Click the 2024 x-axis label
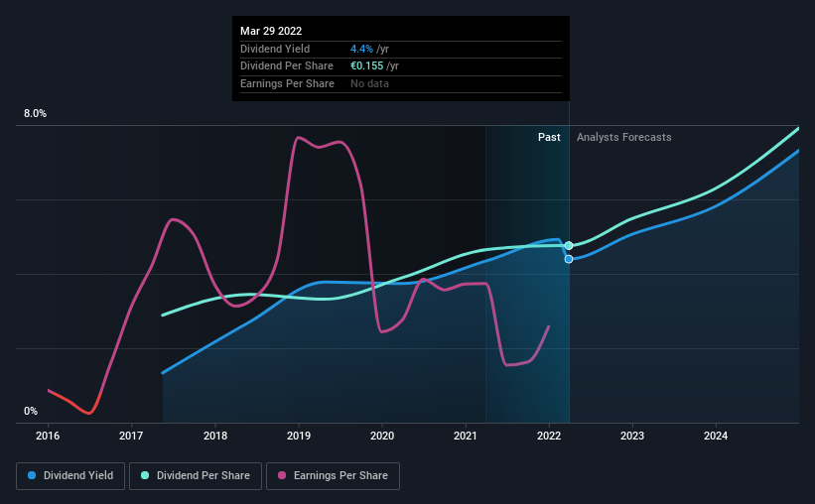Image resolution: width=815 pixels, height=504 pixels. 716,436
